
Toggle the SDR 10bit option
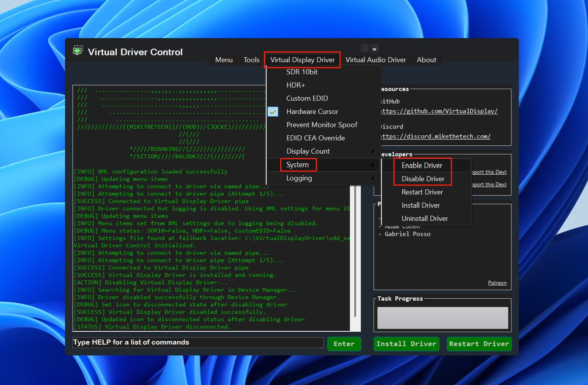pos(302,72)
